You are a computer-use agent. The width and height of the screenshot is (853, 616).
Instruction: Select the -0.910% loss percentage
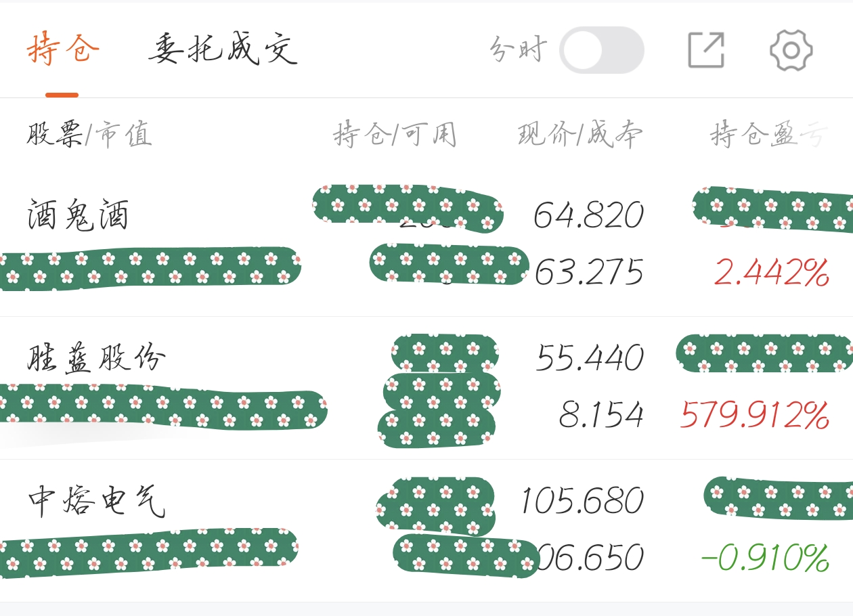[x=765, y=558]
